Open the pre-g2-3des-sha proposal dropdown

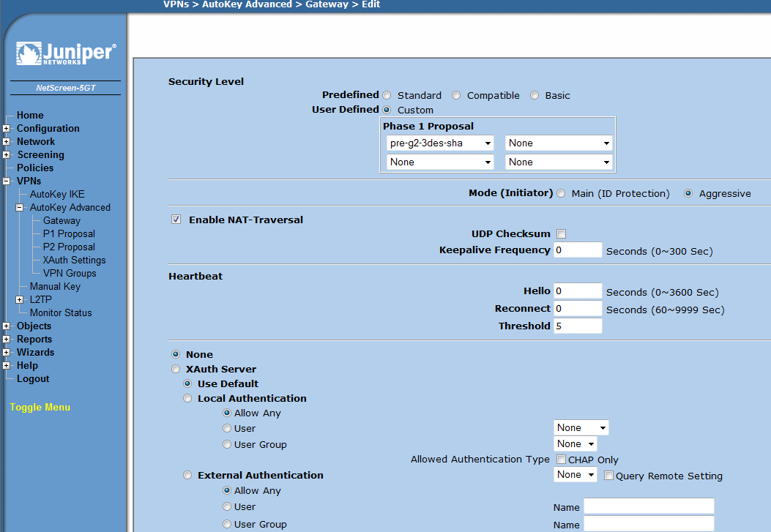439,143
